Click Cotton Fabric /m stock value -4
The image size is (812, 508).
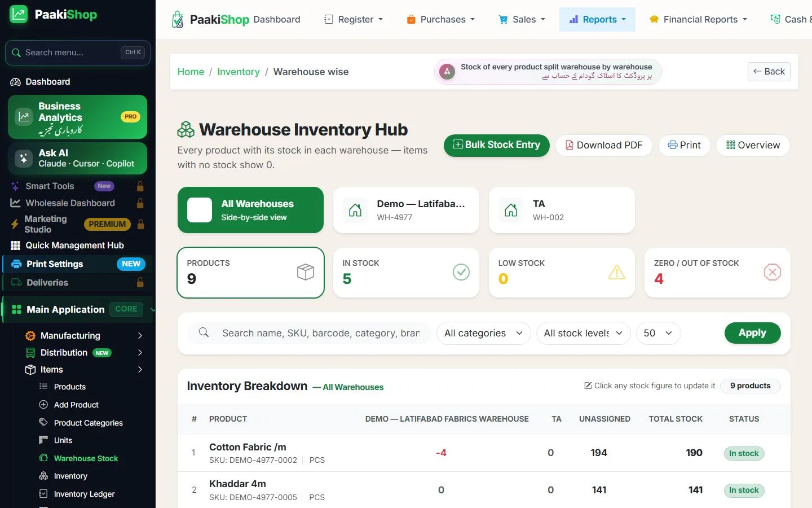click(x=441, y=453)
